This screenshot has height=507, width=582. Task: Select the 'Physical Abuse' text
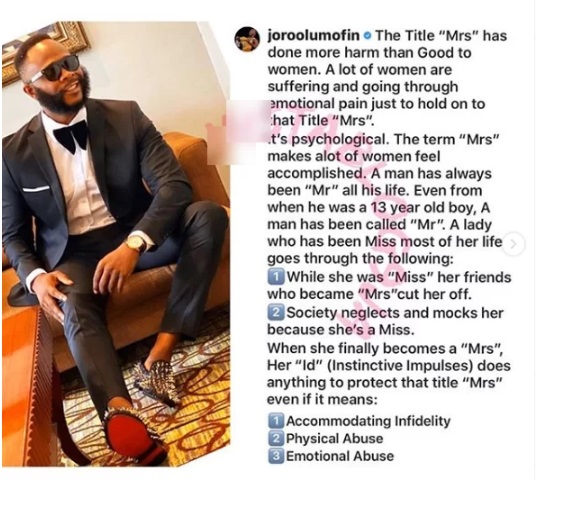[334, 438]
